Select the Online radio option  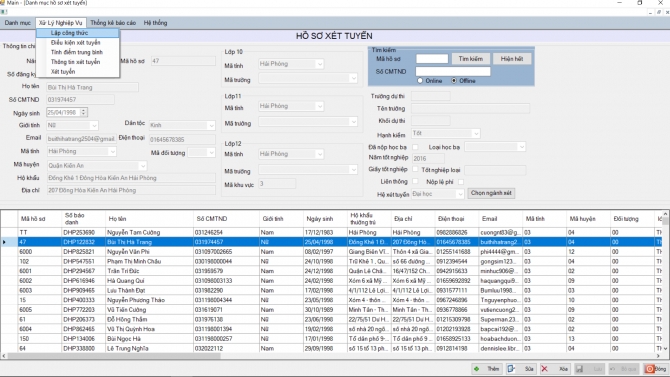pyautogui.click(x=420, y=80)
